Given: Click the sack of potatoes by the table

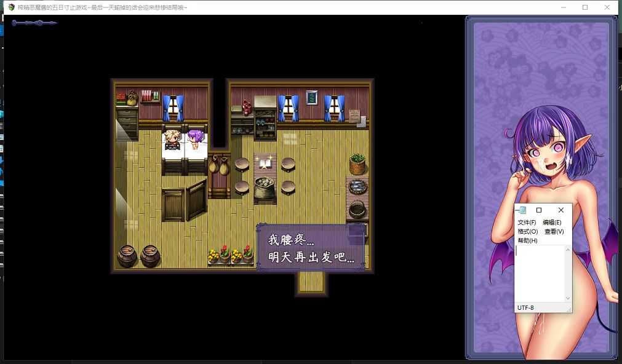Looking at the screenshot, I should [265, 188].
